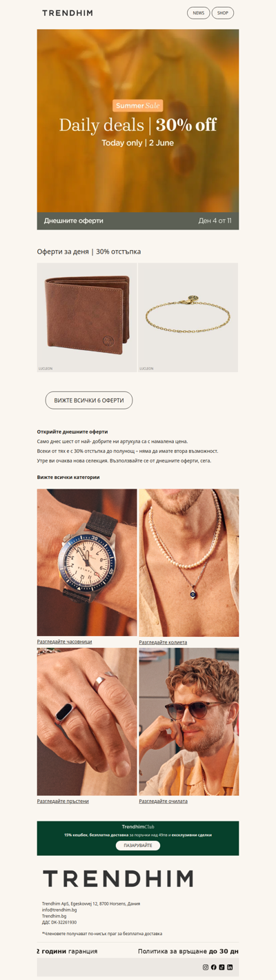
Task: Click the Daily deals 30% off hero banner
Action: pos(138,130)
